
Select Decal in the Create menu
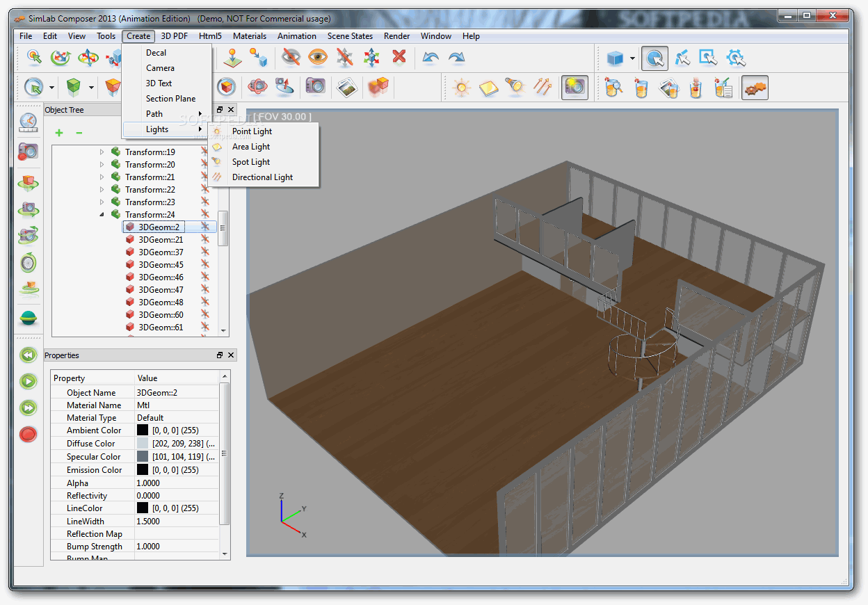[x=167, y=52]
